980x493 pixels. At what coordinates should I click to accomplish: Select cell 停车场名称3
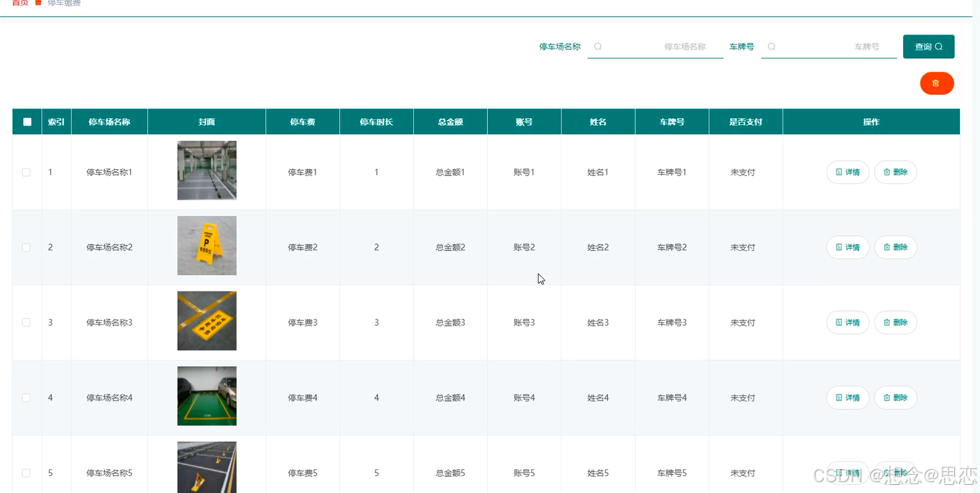point(109,323)
